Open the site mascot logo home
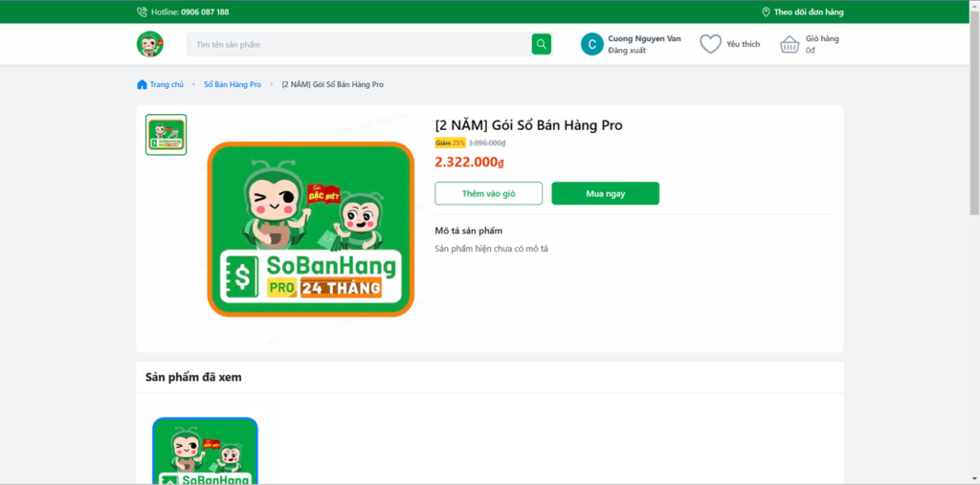980x485 pixels. (150, 44)
